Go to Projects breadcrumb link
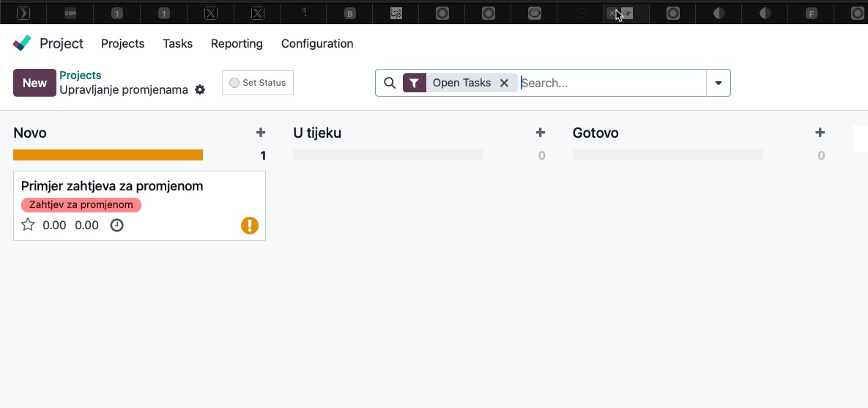Image resolution: width=868 pixels, height=408 pixels. [x=81, y=75]
